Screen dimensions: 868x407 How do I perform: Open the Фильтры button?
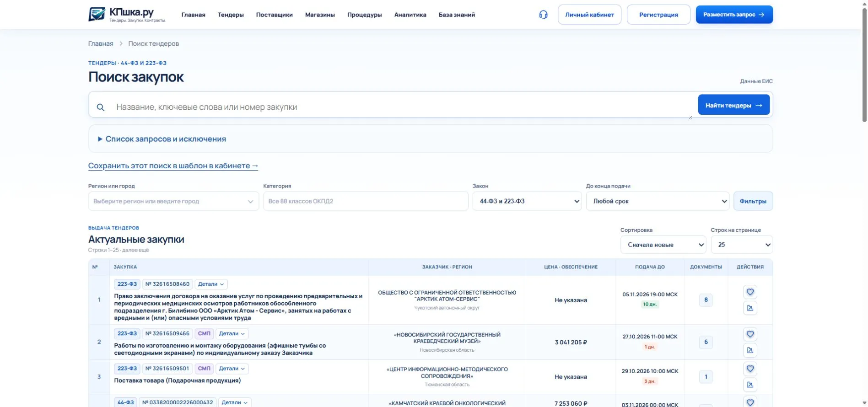click(753, 201)
